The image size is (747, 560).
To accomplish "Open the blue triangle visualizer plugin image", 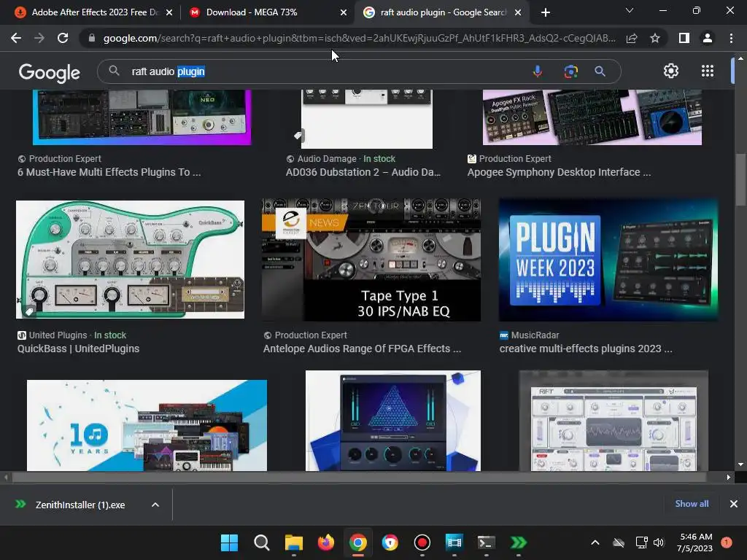I will pyautogui.click(x=393, y=421).
